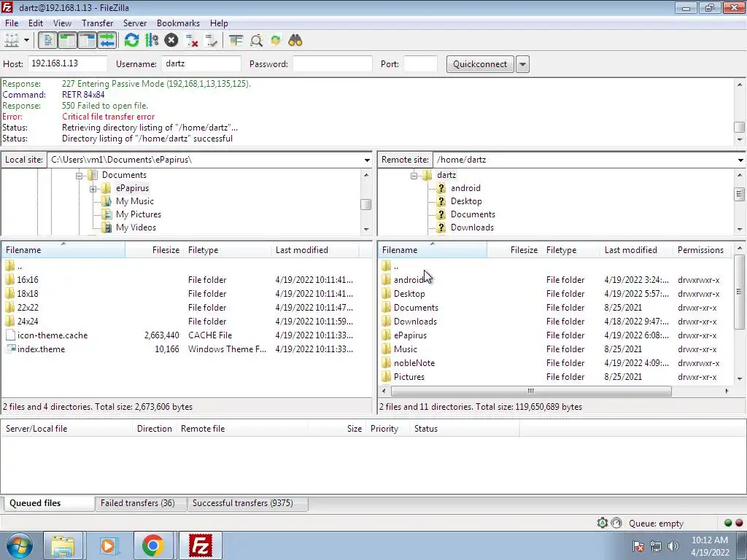Open the View menu
The width and height of the screenshot is (747, 560).
[62, 23]
